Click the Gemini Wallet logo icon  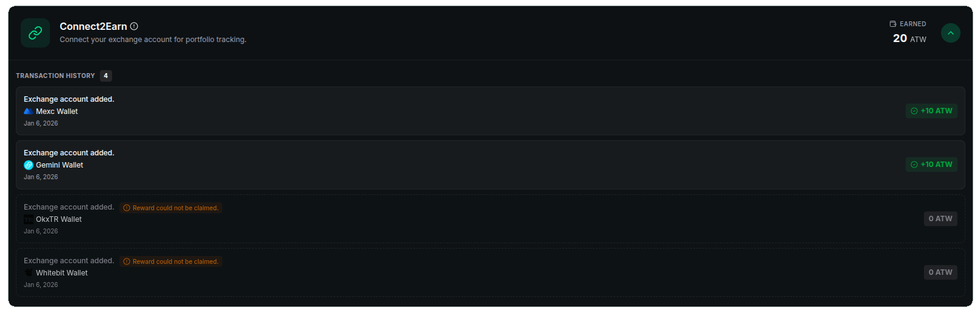tap(28, 165)
